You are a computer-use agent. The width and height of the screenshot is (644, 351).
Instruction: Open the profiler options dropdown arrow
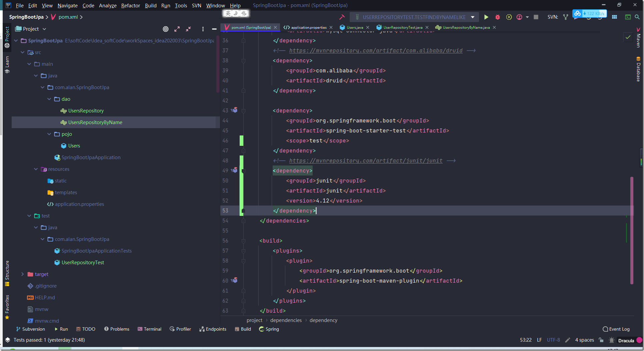coord(527,17)
